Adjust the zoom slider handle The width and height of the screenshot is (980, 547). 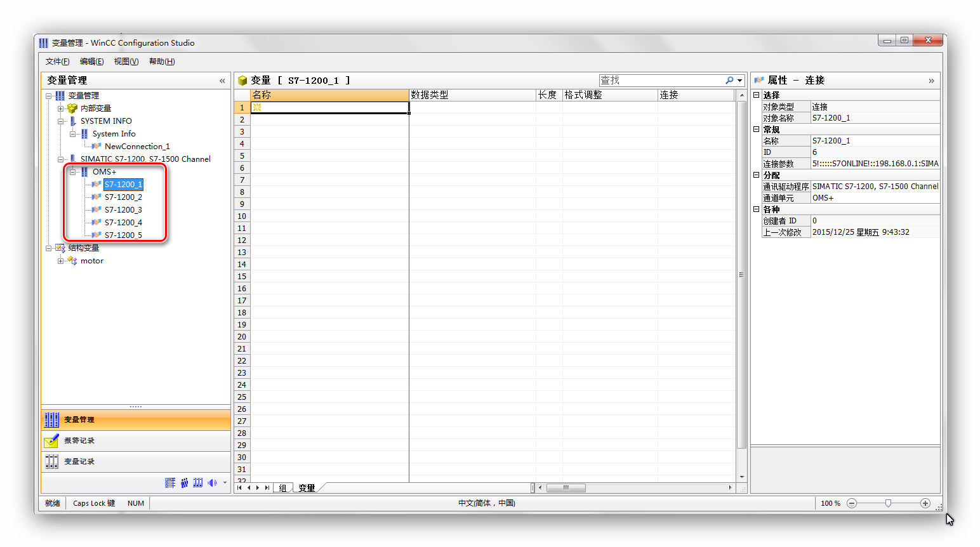pyautogui.click(x=889, y=503)
